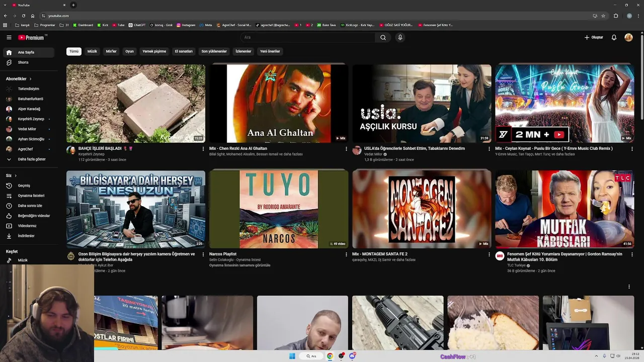Open Videolarınız in sidebar
The width and height of the screenshot is (644, 362).
[28, 226]
